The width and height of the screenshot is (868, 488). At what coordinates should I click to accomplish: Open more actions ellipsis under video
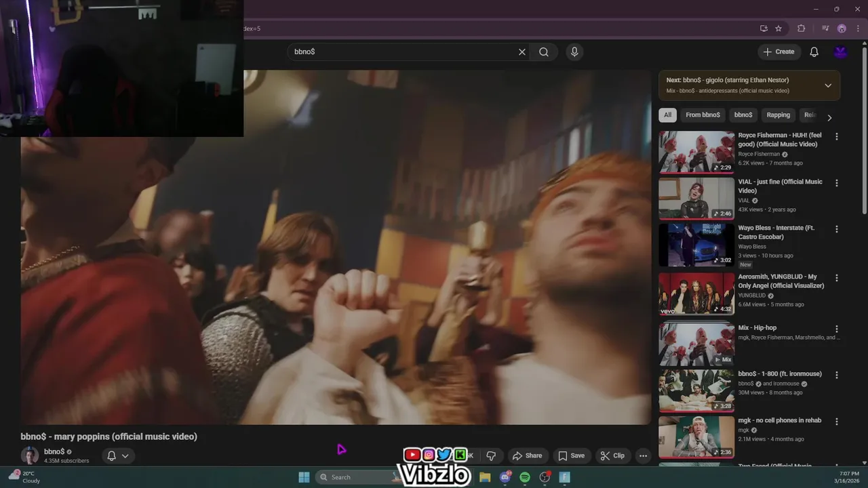click(643, 456)
